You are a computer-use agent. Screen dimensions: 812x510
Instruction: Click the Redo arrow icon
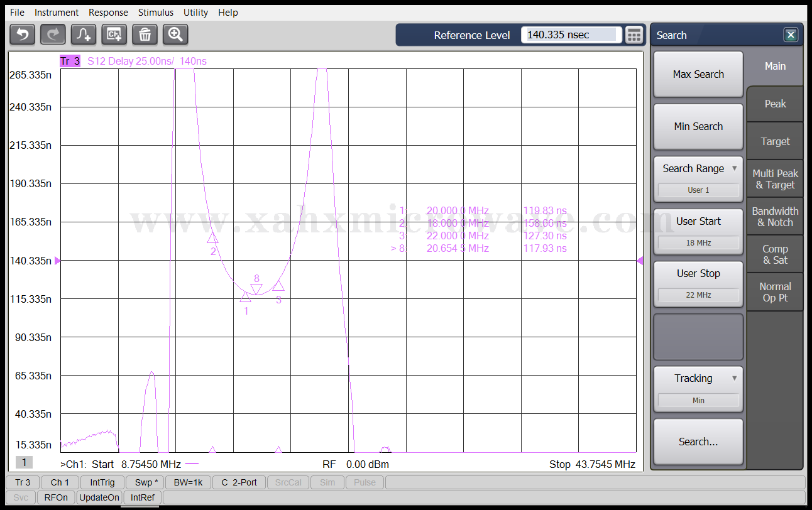click(53, 34)
